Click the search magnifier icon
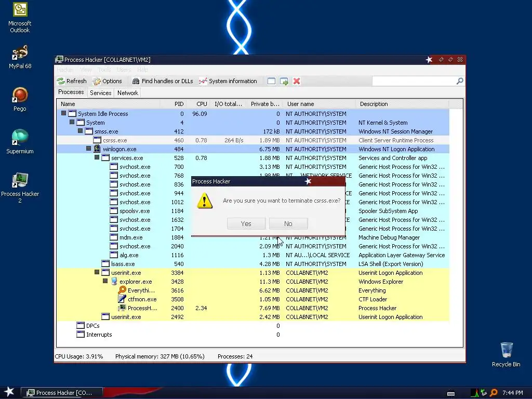This screenshot has height=399, width=532. pyautogui.click(x=460, y=81)
